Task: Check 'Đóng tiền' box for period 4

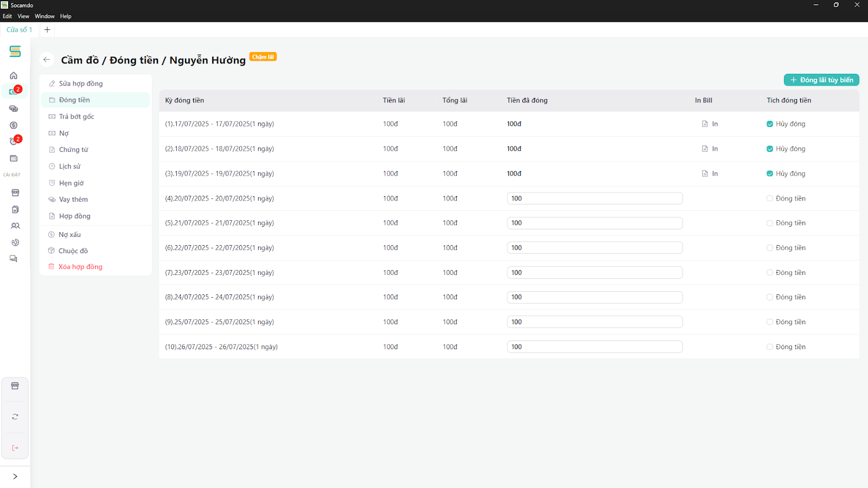Action: tap(770, 198)
